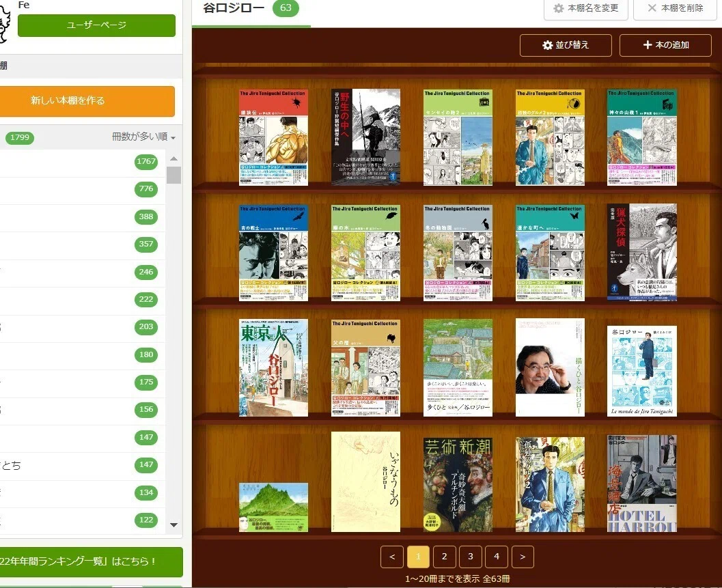The width and height of the screenshot is (722, 588).
Task: Open the 猟犬探偵 book cover
Action: [x=642, y=252]
